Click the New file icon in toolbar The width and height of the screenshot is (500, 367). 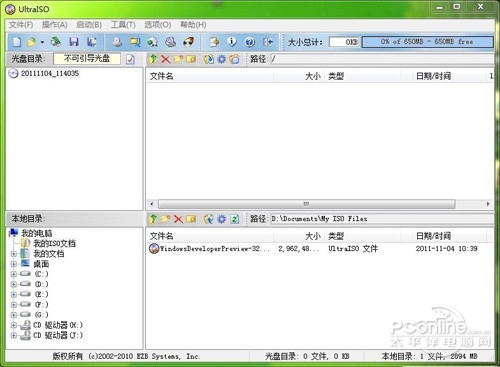17,42
